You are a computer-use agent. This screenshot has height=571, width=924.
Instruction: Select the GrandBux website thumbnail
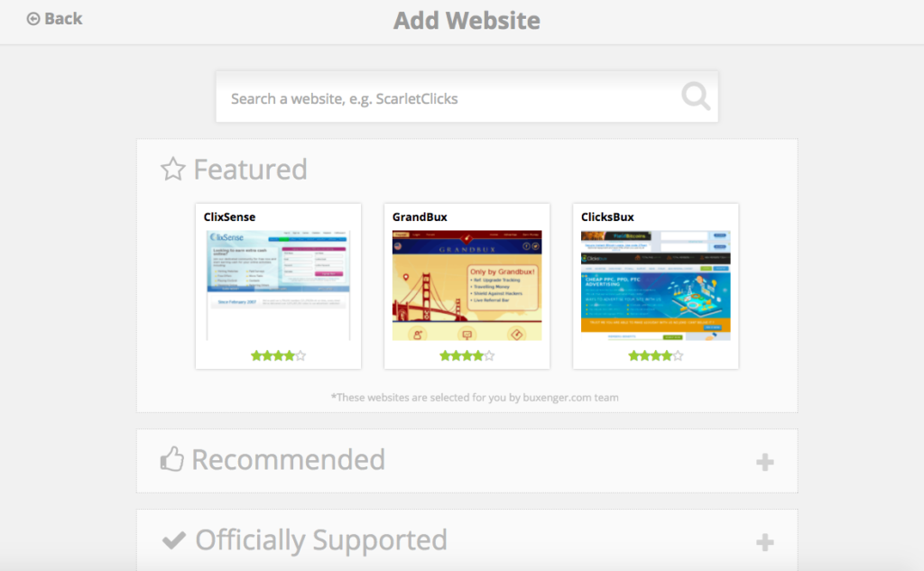(467, 285)
